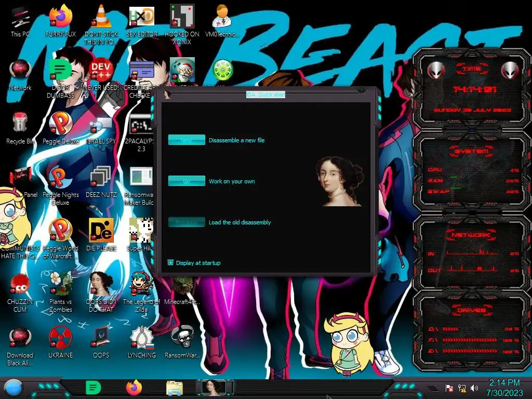Select the HOOKED ON XONIX icon
Screen dimensions: 532x399
coord(182,24)
